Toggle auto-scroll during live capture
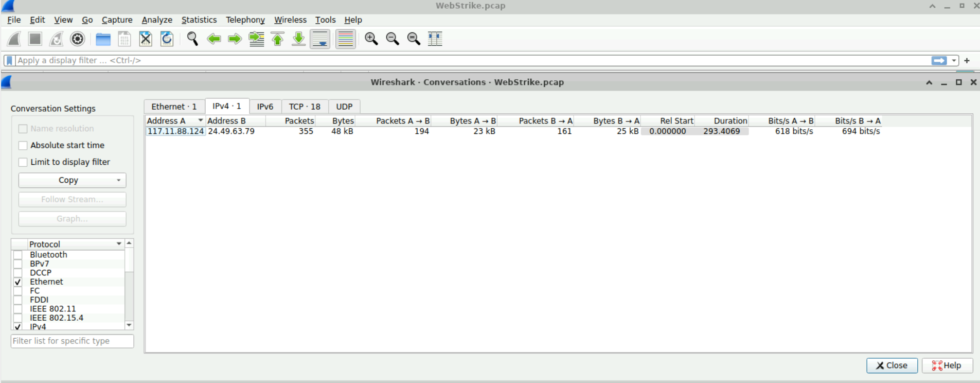Viewport: 980px width, 383px height. [x=320, y=39]
